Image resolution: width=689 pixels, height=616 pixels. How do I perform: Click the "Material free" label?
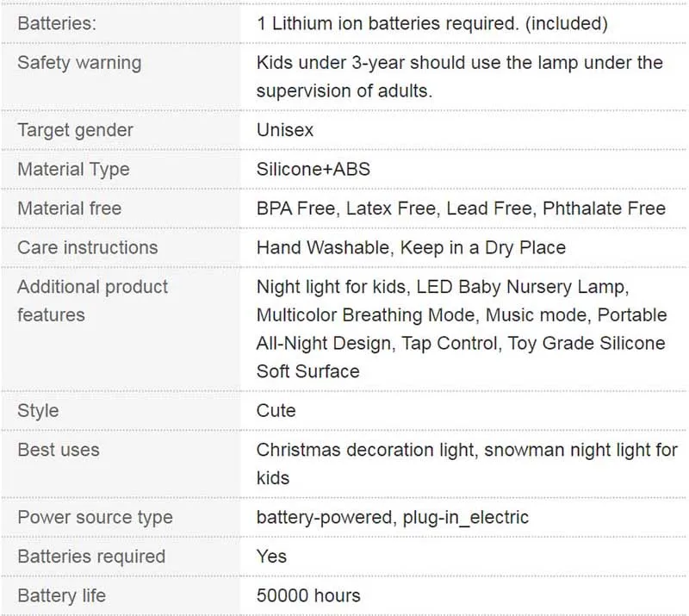pyautogui.click(x=69, y=208)
